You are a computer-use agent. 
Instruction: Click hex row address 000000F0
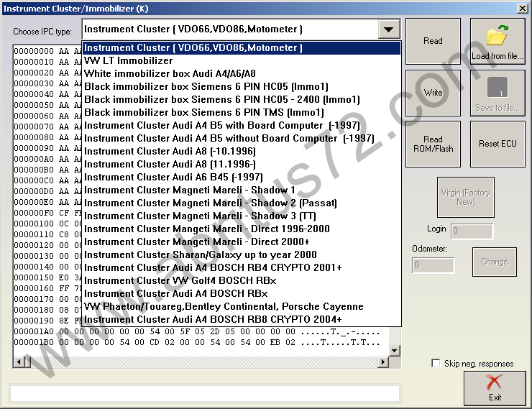click(x=34, y=213)
